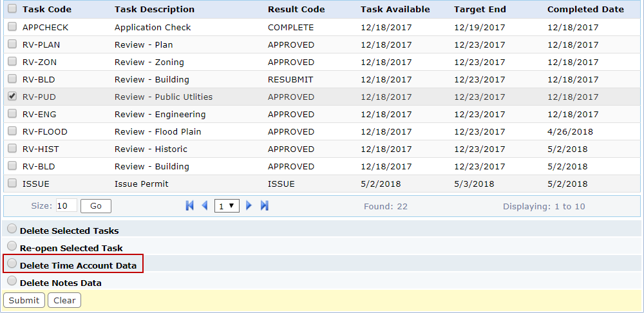Screen dimensions: 644x313
Task: Click the Go button for page size
Action: click(x=96, y=206)
